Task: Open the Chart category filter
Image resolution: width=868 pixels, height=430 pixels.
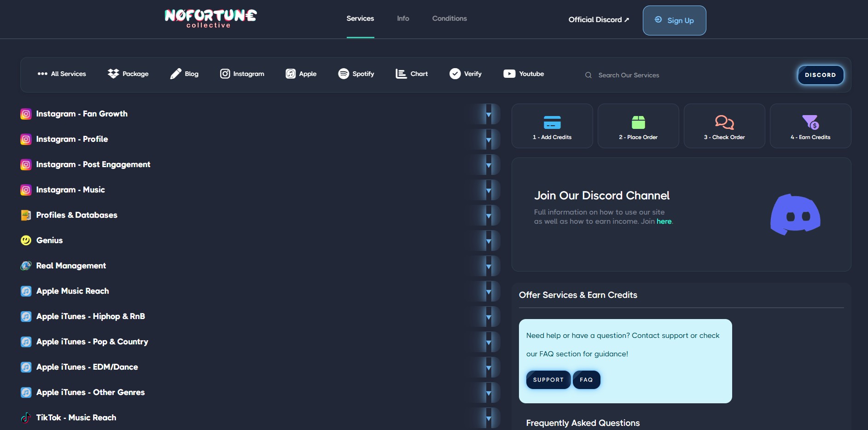Action: [412, 74]
